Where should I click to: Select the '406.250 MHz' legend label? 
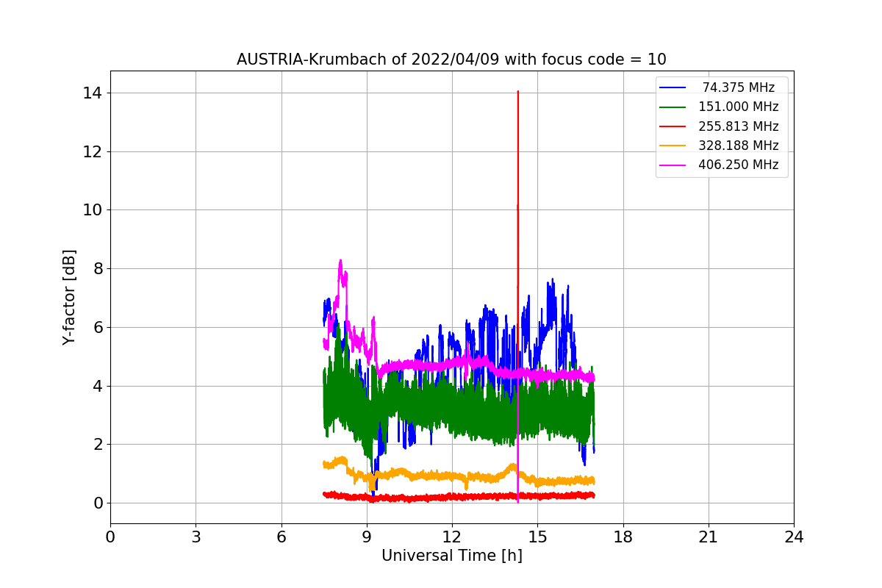[739, 165]
